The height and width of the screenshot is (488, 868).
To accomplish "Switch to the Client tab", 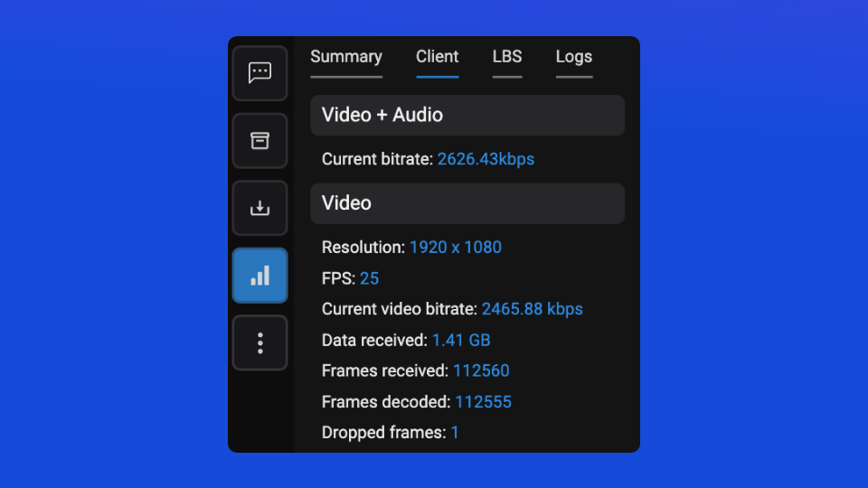I will click(x=438, y=57).
